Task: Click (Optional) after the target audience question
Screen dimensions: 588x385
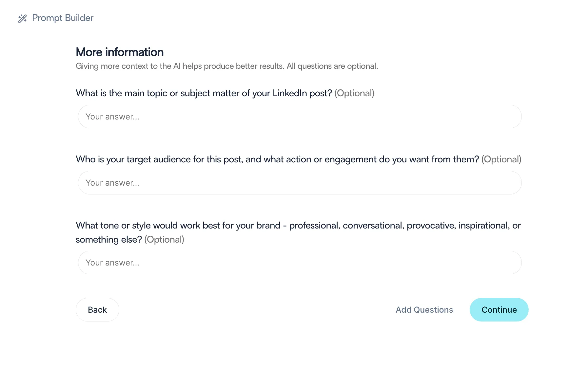Action: 501,159
